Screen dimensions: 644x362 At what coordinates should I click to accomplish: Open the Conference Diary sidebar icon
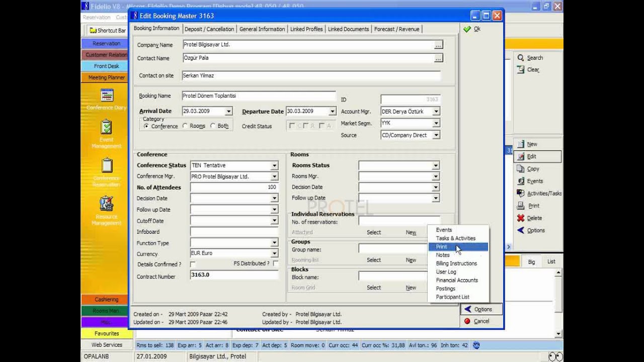pos(107,96)
